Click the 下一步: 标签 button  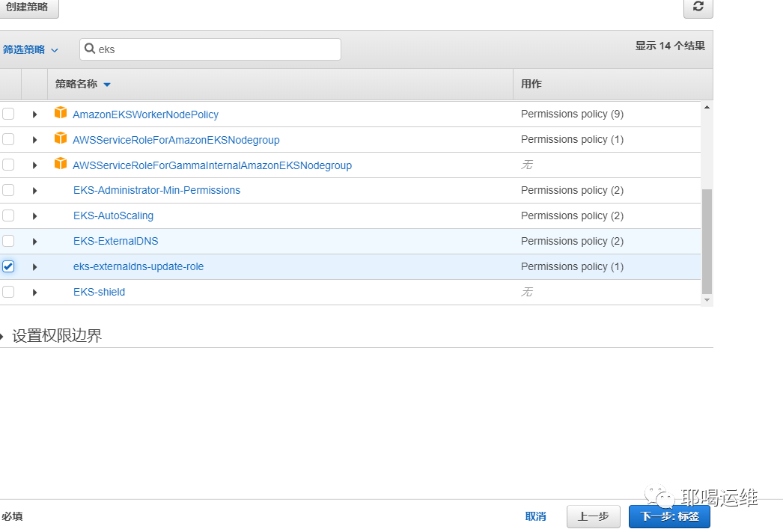point(669,516)
